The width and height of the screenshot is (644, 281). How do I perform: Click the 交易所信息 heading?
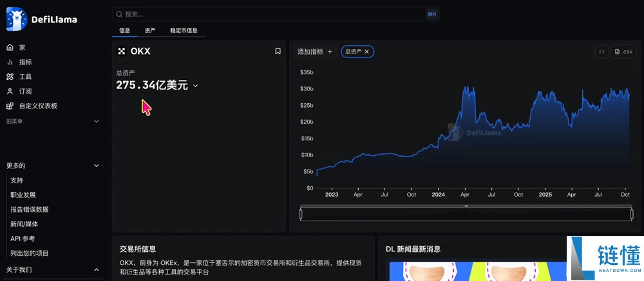138,249
